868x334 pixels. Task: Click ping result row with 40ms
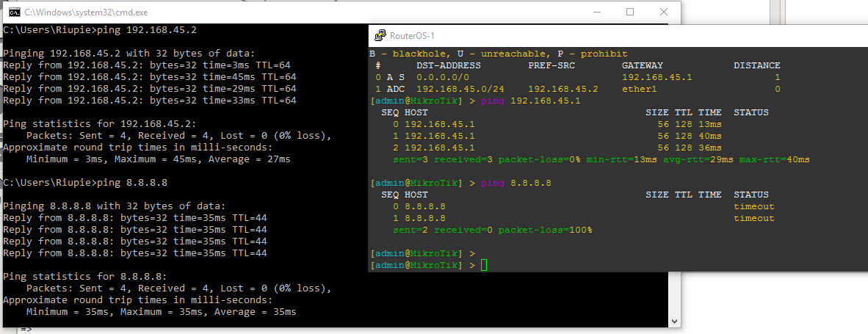(557, 136)
